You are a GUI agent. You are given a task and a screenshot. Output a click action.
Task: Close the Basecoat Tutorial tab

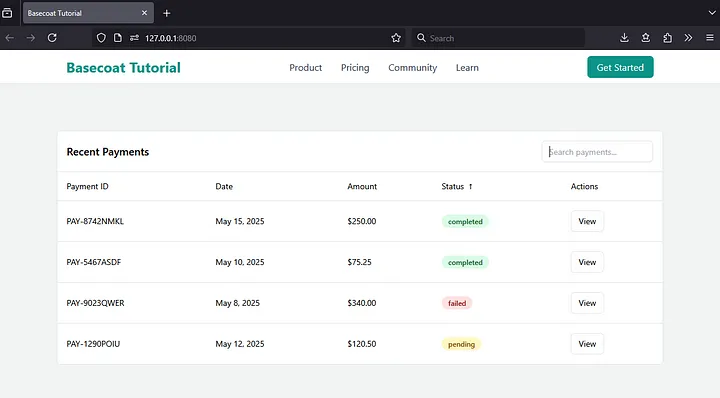(144, 13)
